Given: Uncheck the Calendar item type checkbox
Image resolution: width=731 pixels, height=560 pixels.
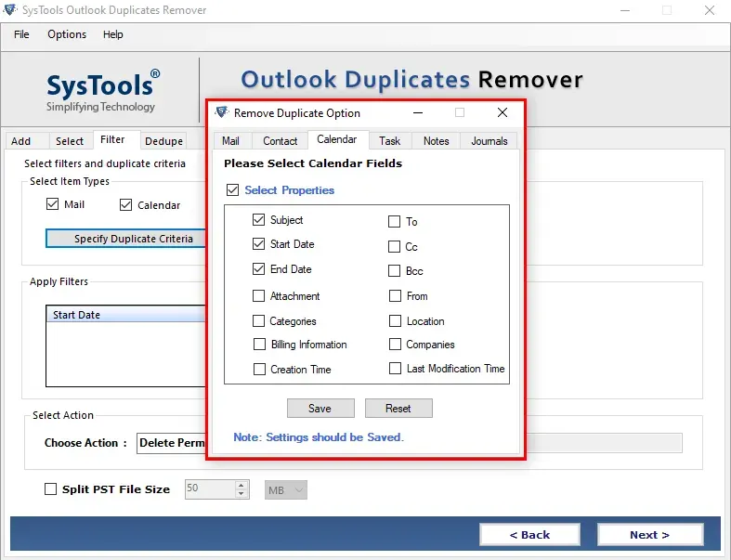Looking at the screenshot, I should tap(126, 204).
